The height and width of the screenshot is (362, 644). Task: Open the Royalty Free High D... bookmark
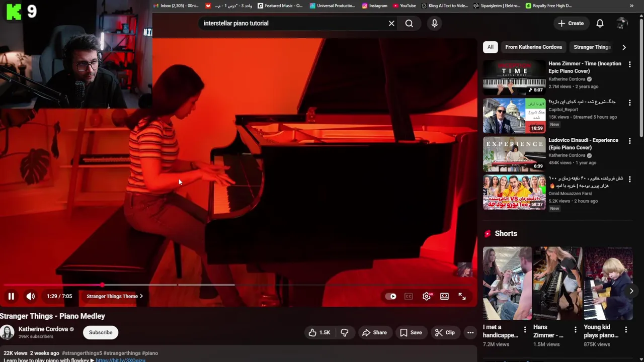pyautogui.click(x=548, y=6)
